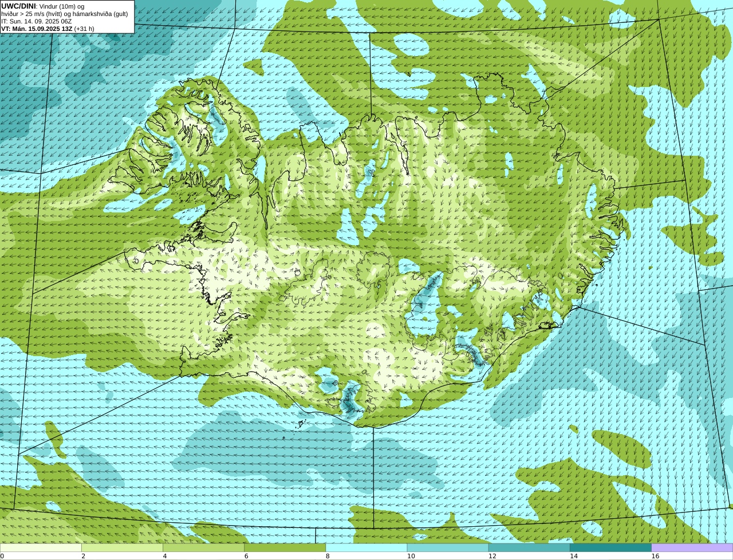Click the legend scale label "2"
This screenshot has width=733, height=560.
(84, 556)
